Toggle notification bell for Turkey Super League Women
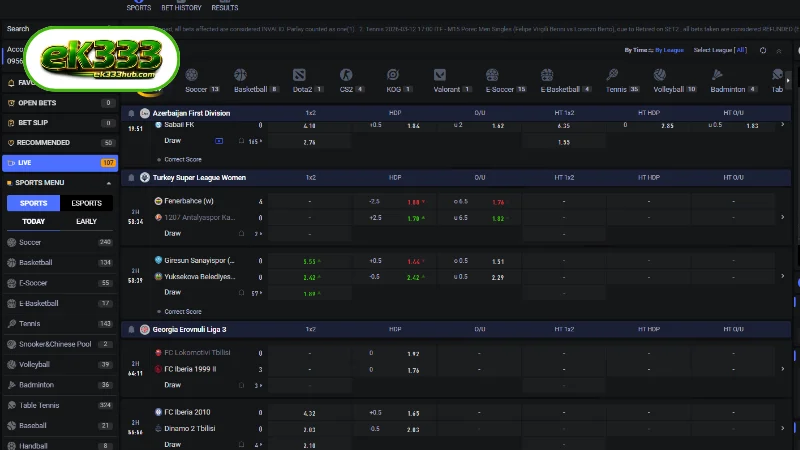The image size is (800, 450). tap(131, 178)
